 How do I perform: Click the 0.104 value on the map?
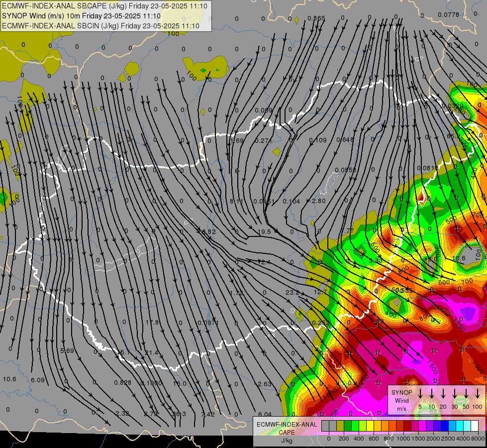292,202
